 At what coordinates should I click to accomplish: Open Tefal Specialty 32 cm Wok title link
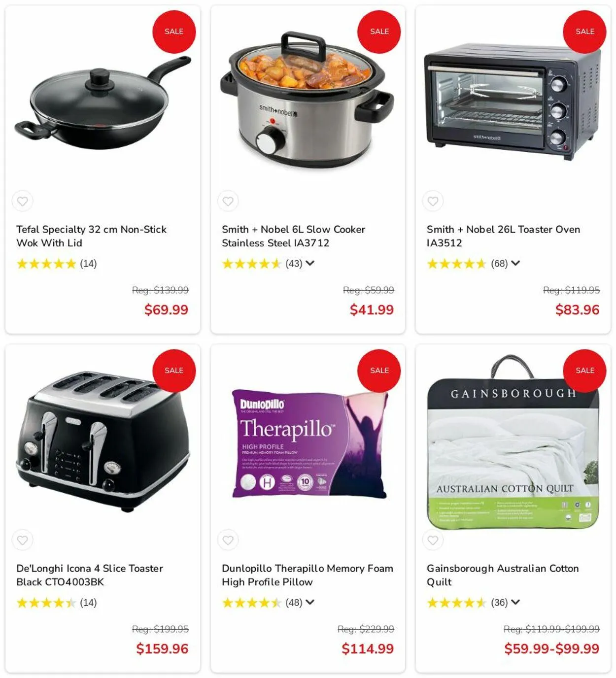click(x=91, y=236)
